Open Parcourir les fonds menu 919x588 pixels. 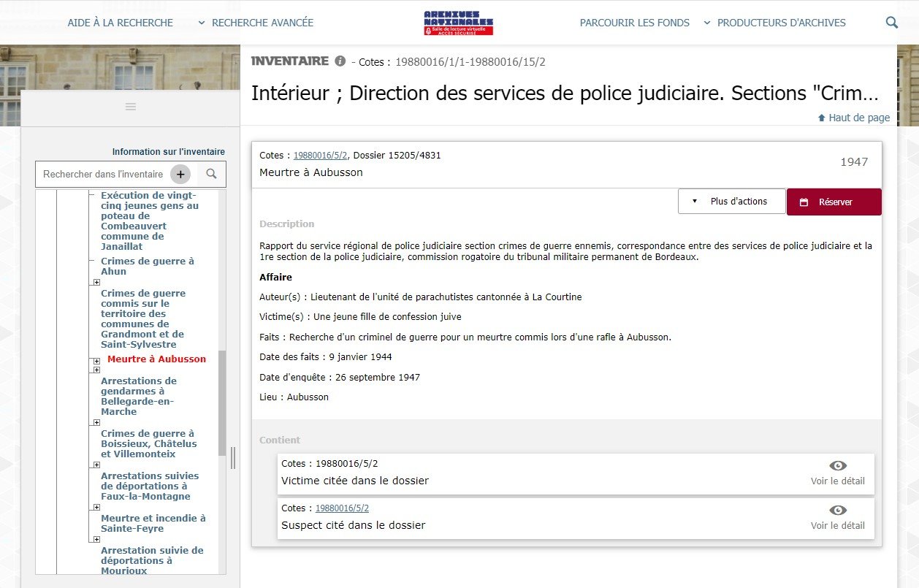[x=634, y=23]
